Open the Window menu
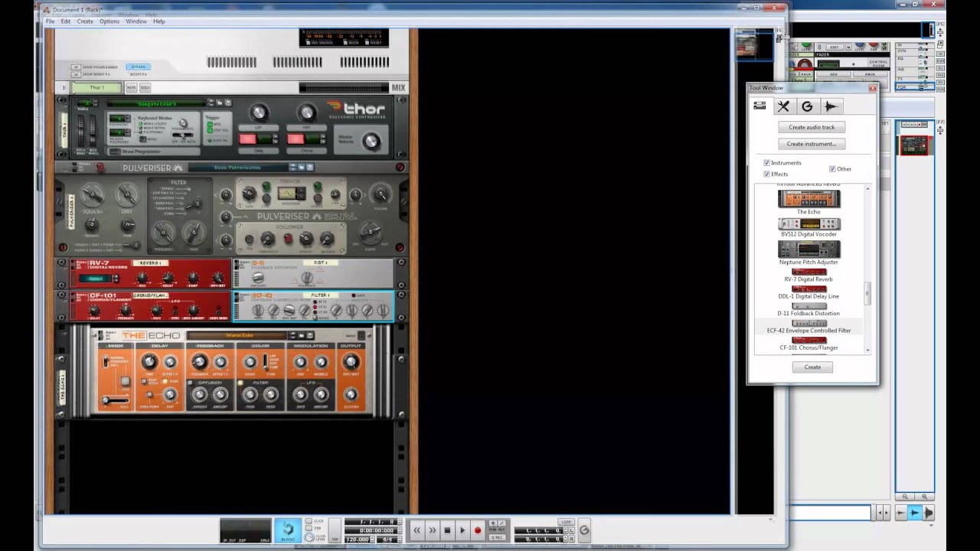The image size is (980, 551). pyautogui.click(x=136, y=21)
